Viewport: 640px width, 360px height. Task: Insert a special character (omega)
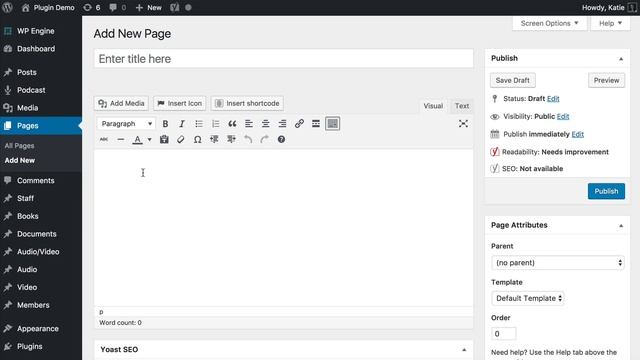[x=198, y=140]
